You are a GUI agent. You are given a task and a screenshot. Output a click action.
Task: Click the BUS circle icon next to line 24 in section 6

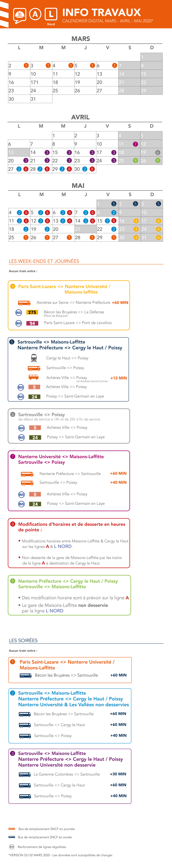pyautogui.click(x=22, y=437)
